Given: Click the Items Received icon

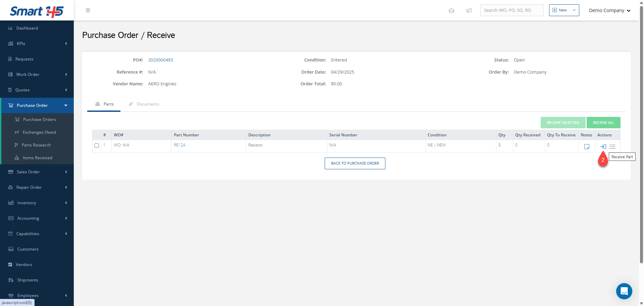Looking at the screenshot, I should tap(17, 158).
